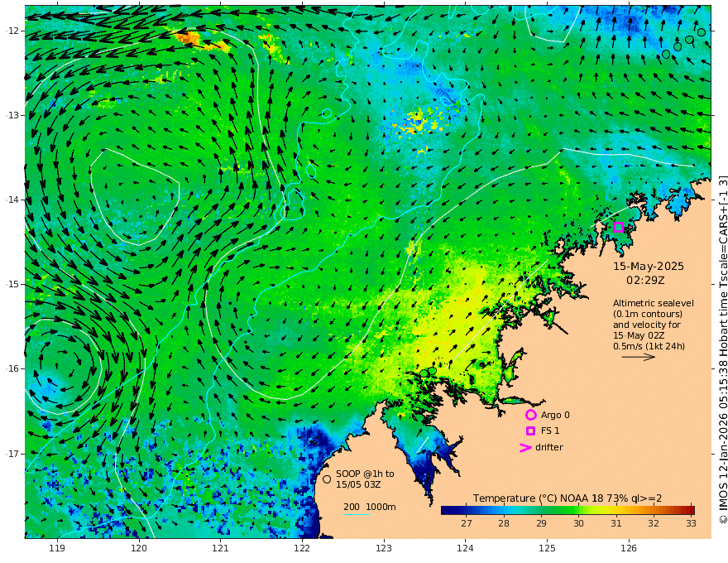728x563 pixels.
Task: Click the small closed cyan contour near 13°S
Action: (327, 113)
